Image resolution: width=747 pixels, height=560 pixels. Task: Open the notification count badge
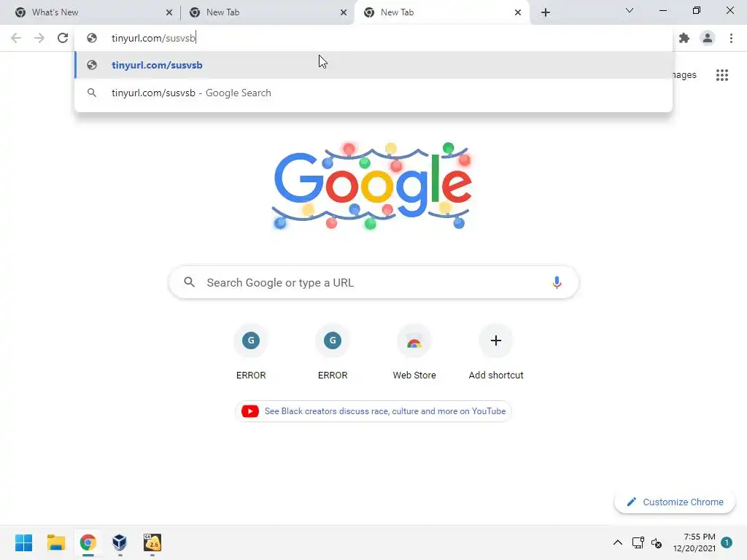coord(727,542)
